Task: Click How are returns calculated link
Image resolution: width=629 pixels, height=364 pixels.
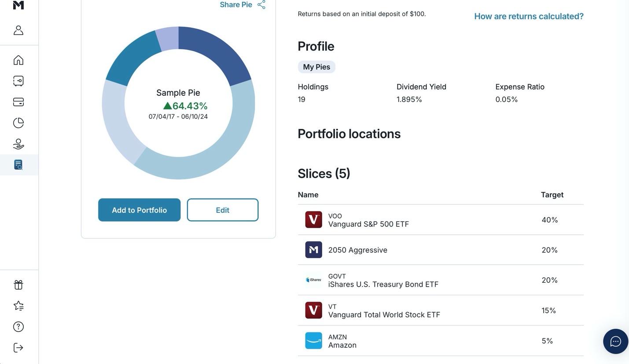Action: [x=529, y=16]
